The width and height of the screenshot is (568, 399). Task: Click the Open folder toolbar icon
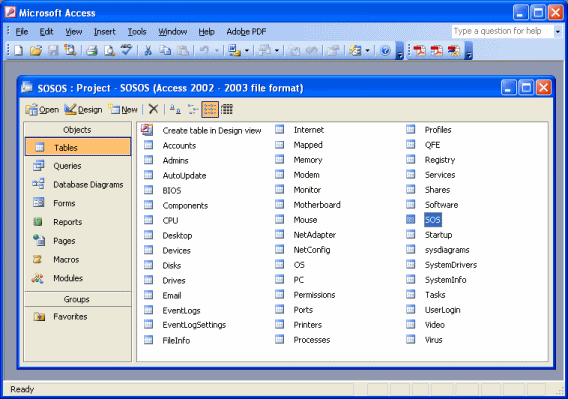[x=36, y=50]
